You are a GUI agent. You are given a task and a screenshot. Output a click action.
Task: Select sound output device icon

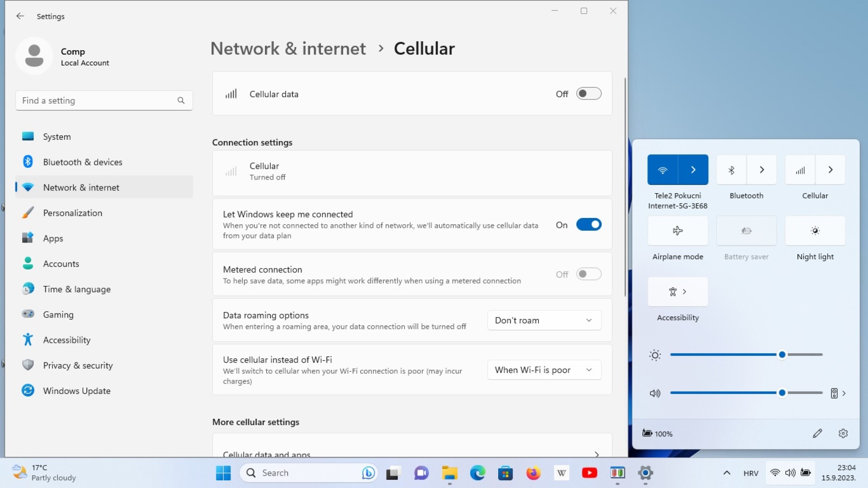point(834,393)
